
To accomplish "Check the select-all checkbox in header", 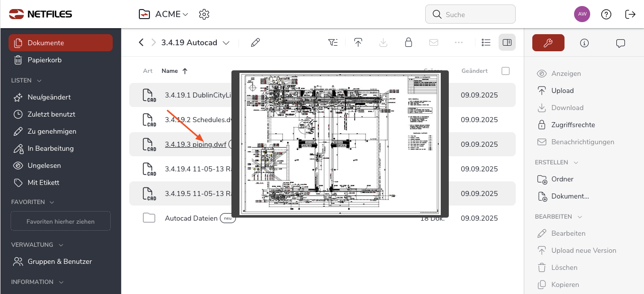I will point(506,71).
